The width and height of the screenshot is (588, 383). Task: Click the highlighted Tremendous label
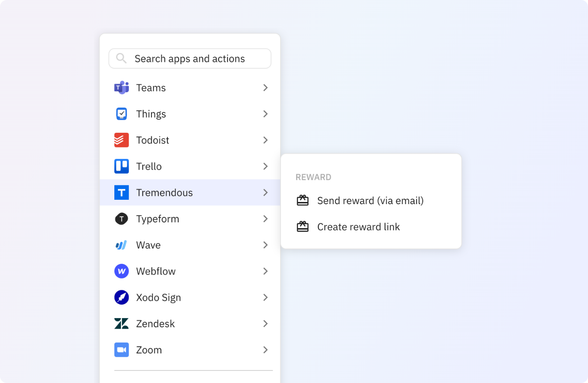click(x=164, y=192)
